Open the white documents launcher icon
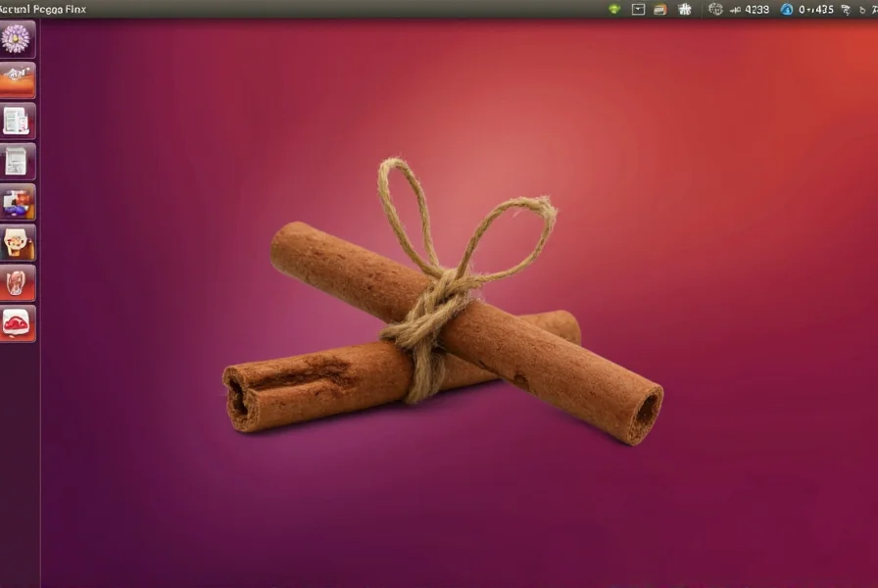This screenshot has width=878, height=588. pyautogui.click(x=17, y=121)
